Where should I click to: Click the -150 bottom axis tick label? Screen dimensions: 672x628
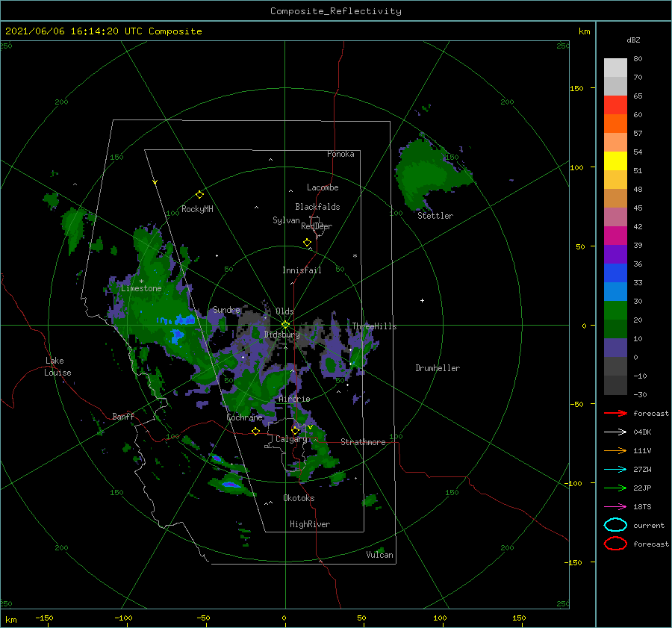click(x=44, y=618)
